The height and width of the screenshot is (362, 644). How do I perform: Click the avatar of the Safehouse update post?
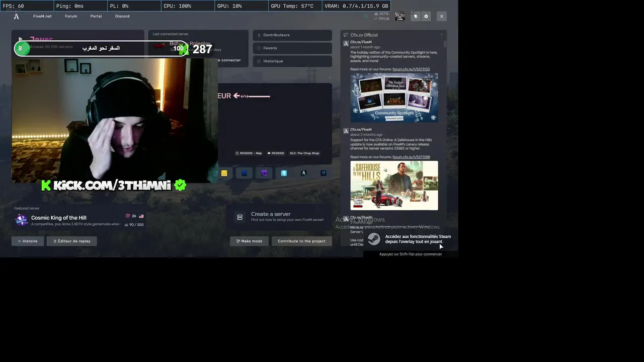coord(346,131)
